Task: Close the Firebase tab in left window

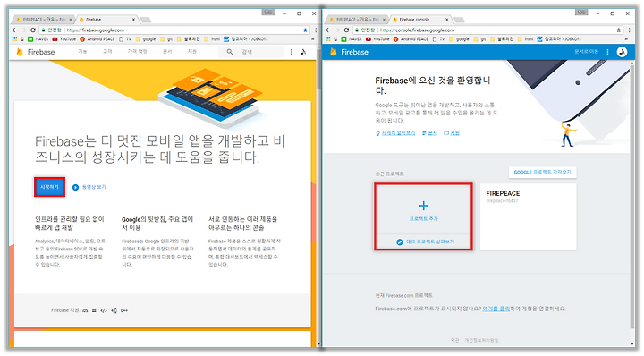Action: (x=133, y=20)
